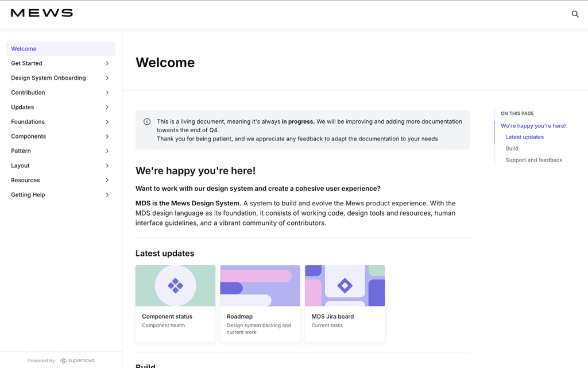The image size is (588, 368).
Task: Expand the Updates section chevron
Action: [x=107, y=107]
